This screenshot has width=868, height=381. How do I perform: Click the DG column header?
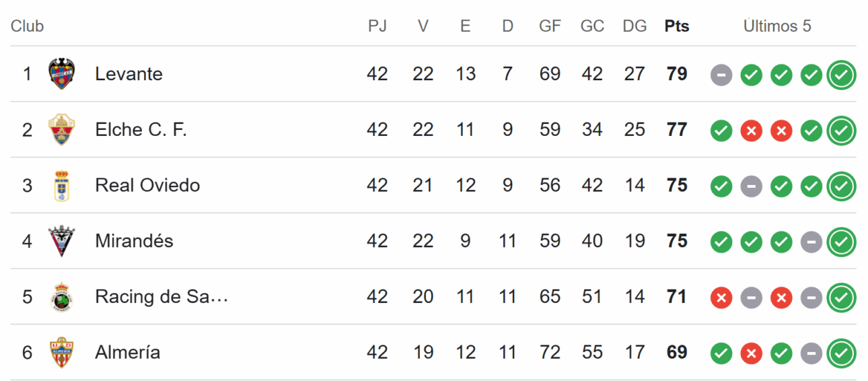635,26
